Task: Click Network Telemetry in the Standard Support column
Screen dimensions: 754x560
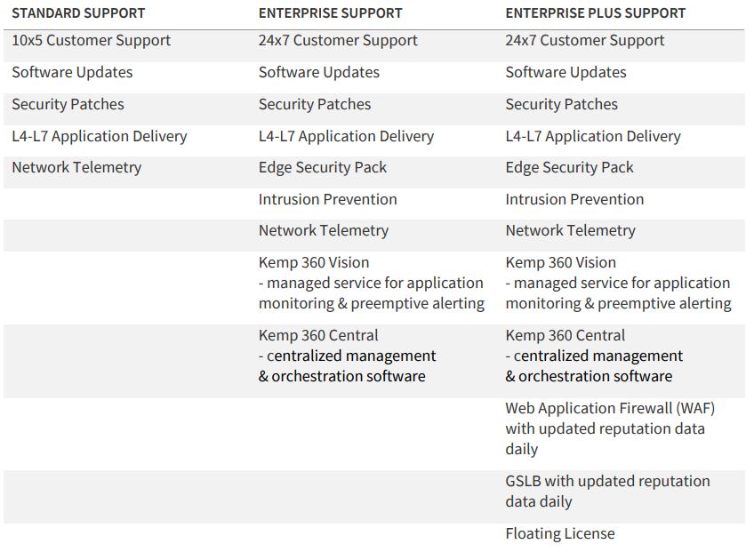Action: pyautogui.click(x=76, y=168)
